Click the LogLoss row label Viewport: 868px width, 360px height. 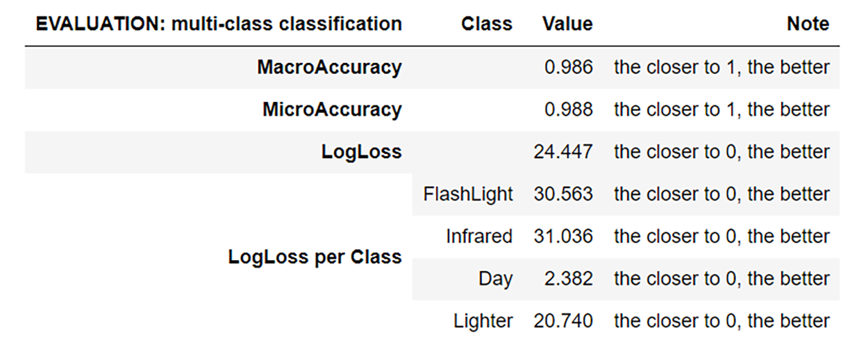[361, 152]
